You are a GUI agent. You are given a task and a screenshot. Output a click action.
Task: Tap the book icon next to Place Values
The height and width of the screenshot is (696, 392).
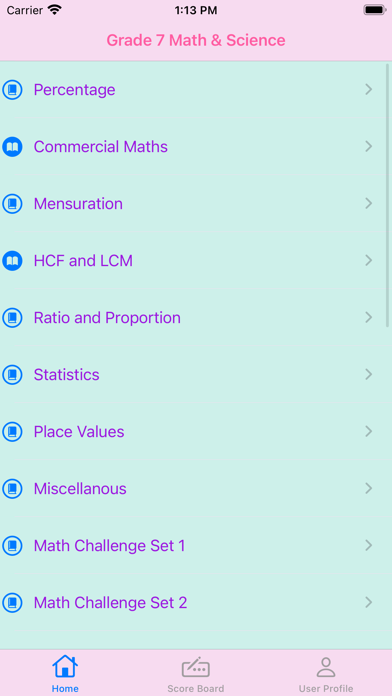[x=12, y=431]
